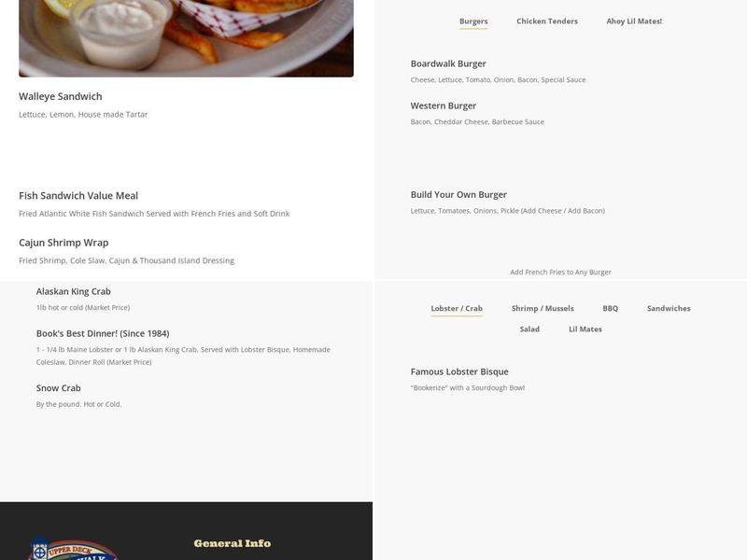Select the BBQ menu tab

click(x=609, y=306)
